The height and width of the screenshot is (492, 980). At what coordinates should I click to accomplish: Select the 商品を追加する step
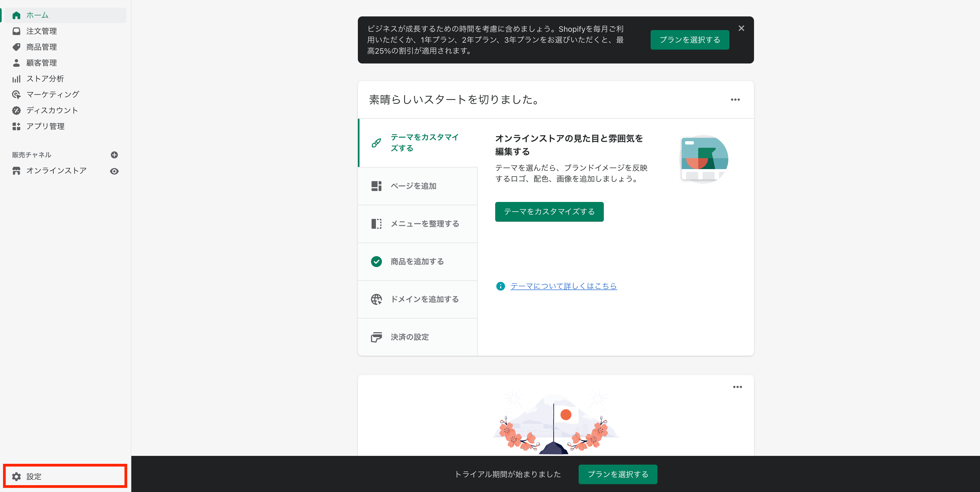(418, 261)
